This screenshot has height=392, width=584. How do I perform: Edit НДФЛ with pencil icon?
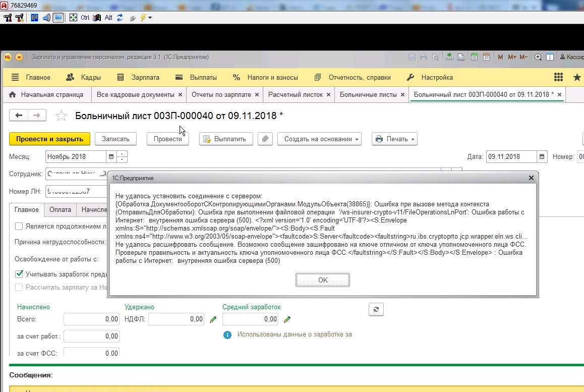pyautogui.click(x=213, y=319)
